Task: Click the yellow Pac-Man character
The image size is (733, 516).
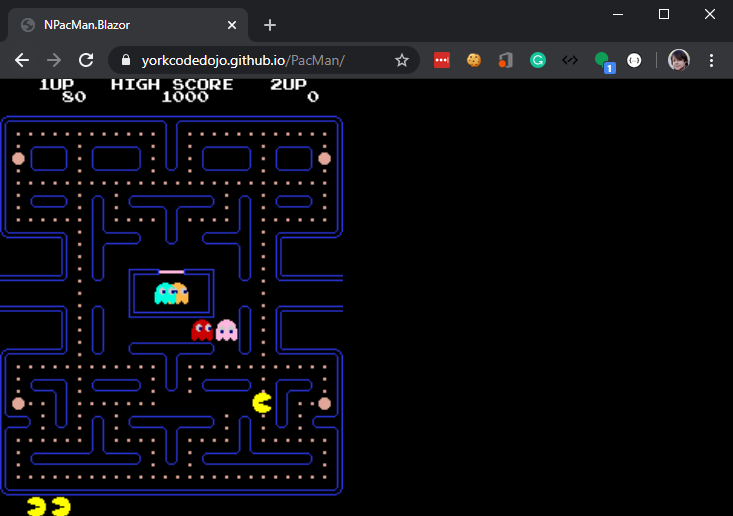Action: [x=262, y=403]
